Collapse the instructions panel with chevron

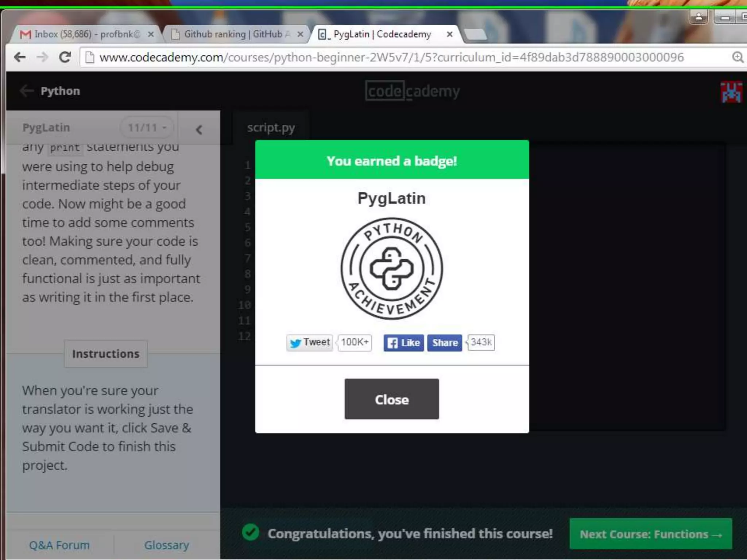coord(199,129)
